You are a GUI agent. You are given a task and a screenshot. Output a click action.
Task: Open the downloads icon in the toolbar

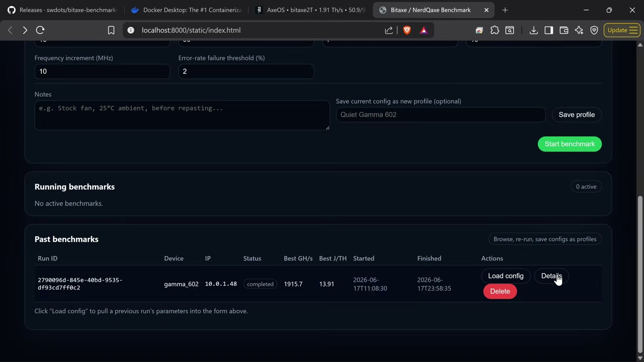(x=534, y=30)
